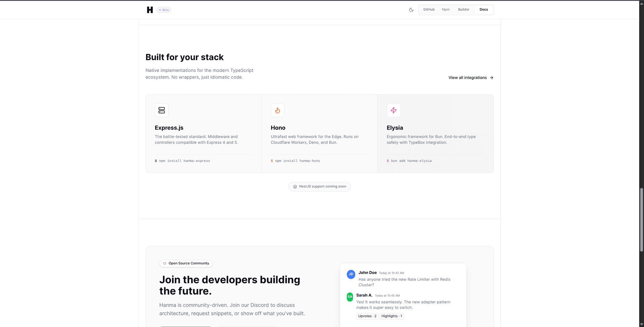Click scrollbar down arrow
This screenshot has height=327, width=644.
642,324
